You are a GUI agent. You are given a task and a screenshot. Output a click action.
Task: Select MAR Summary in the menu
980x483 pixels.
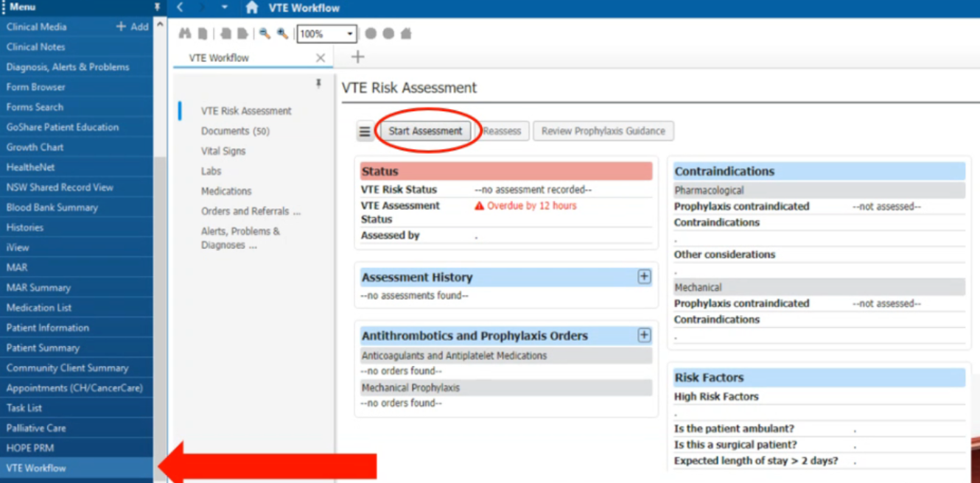pos(38,288)
